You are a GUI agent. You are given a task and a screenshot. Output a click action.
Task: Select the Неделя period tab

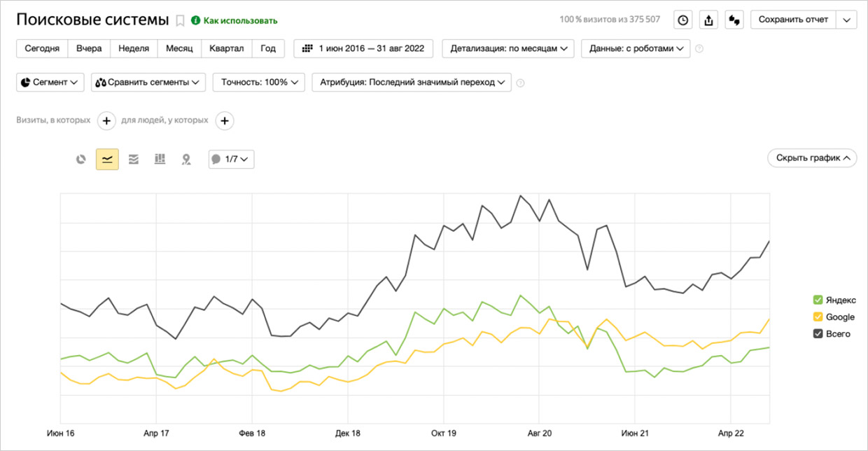(x=134, y=48)
